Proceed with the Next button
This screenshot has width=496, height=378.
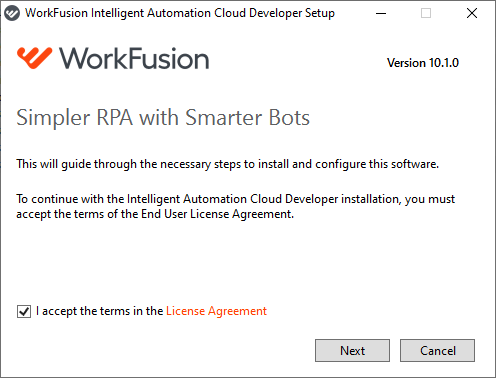click(352, 350)
